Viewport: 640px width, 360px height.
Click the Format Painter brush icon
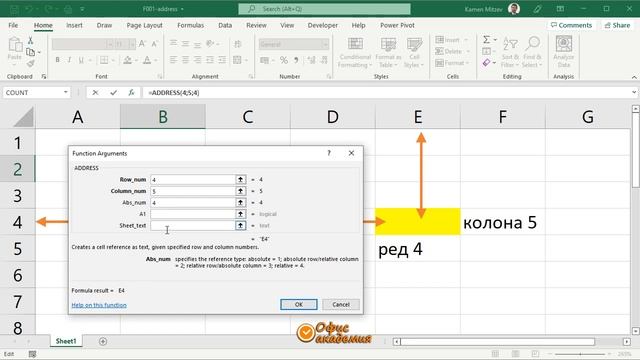pyautogui.click(x=30, y=63)
